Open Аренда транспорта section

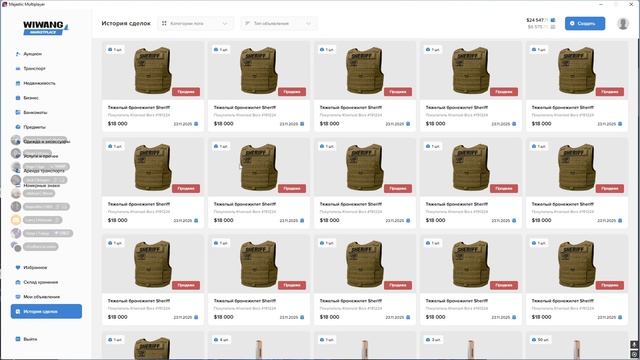44,171
